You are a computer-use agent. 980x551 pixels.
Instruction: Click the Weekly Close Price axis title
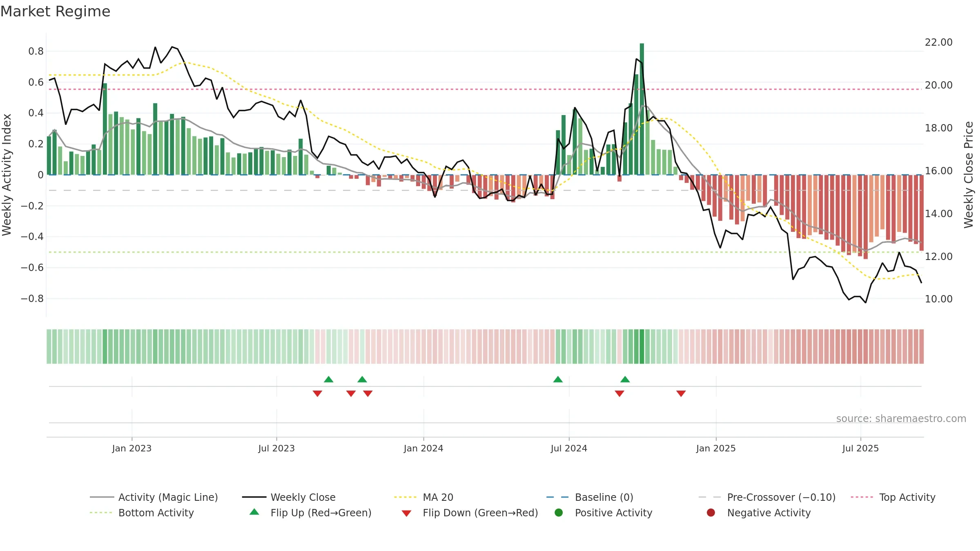point(969,175)
